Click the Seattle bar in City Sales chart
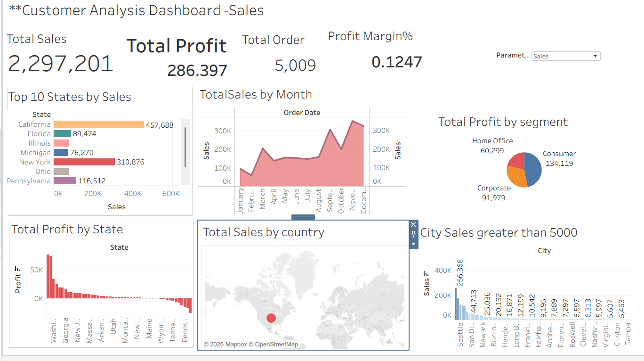The height and width of the screenshot is (361, 644). point(456,304)
